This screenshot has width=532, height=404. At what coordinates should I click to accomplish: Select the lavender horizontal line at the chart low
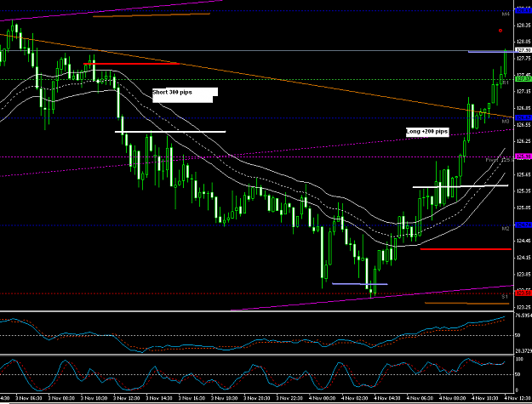click(360, 284)
